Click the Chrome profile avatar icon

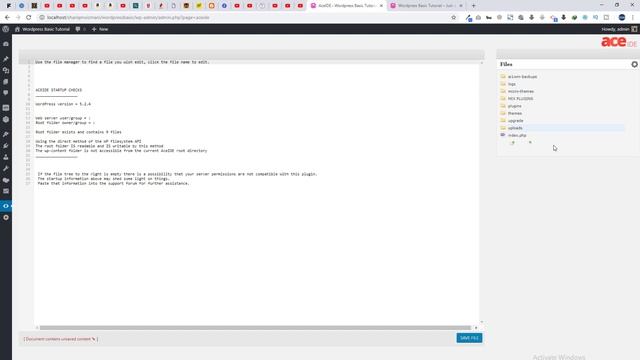[x=622, y=18]
